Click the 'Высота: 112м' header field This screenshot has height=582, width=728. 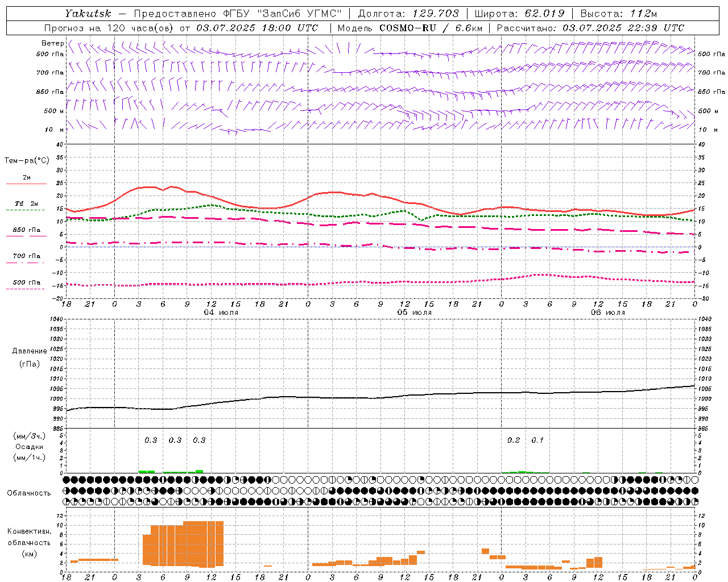(619, 14)
